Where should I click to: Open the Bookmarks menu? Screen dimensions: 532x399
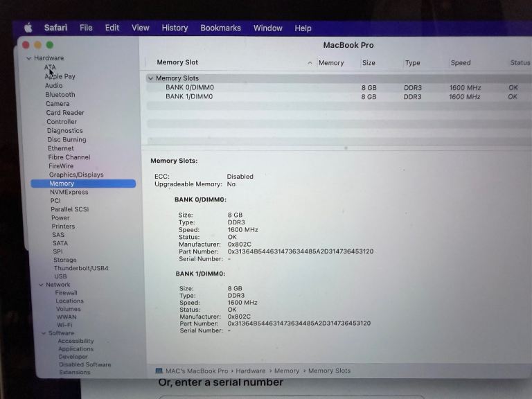(x=220, y=28)
